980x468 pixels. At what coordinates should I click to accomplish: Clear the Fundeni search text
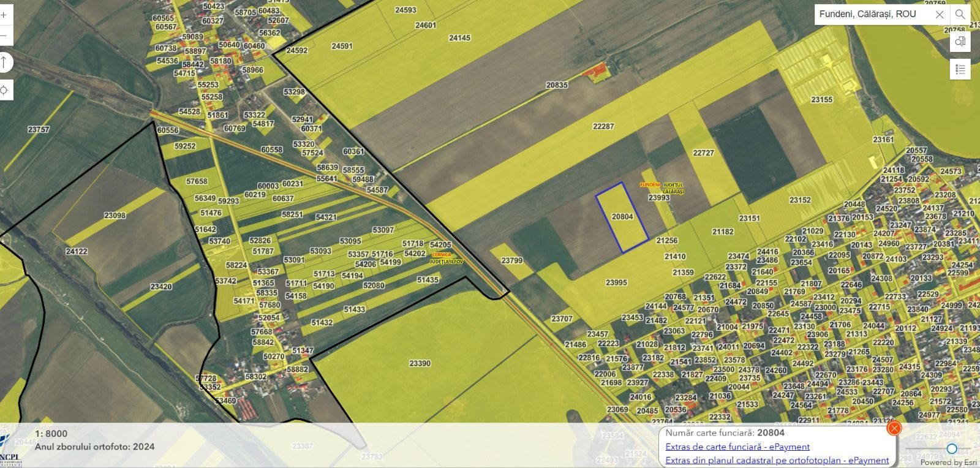click(x=939, y=15)
